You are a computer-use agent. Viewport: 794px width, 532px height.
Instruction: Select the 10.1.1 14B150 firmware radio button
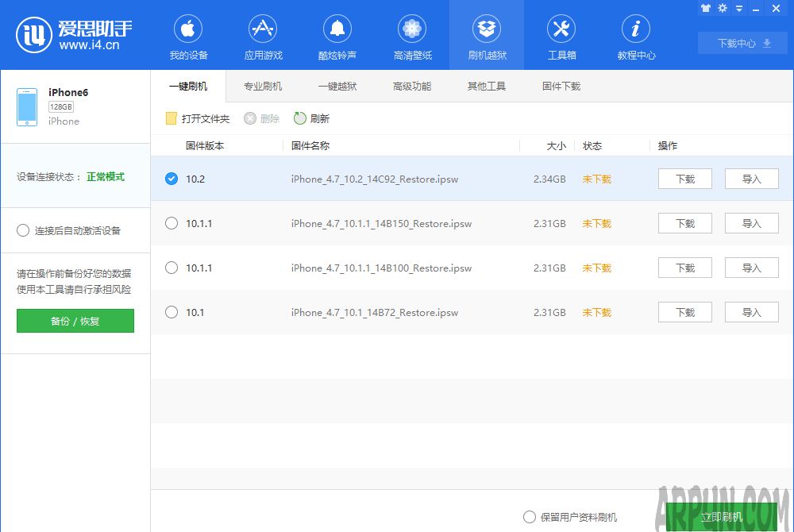click(171, 223)
